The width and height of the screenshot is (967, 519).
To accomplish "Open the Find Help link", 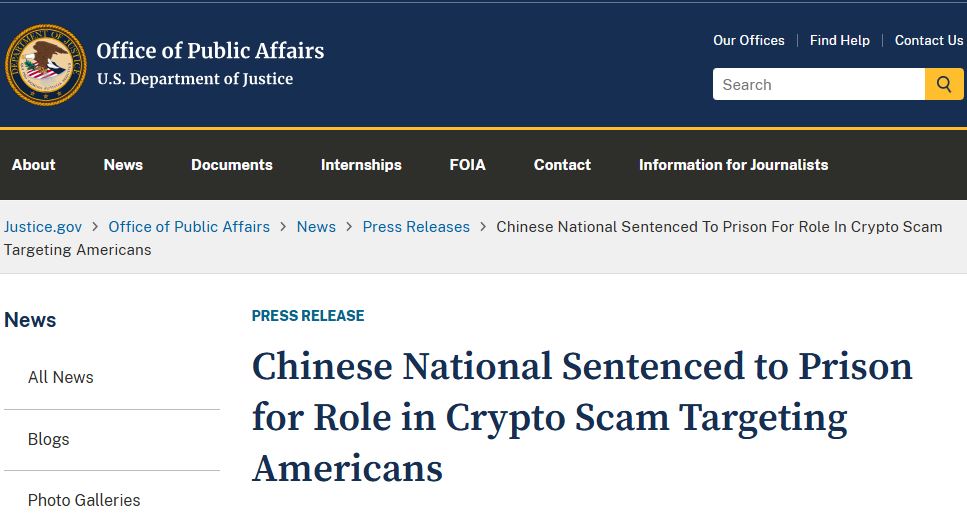I will tap(840, 40).
